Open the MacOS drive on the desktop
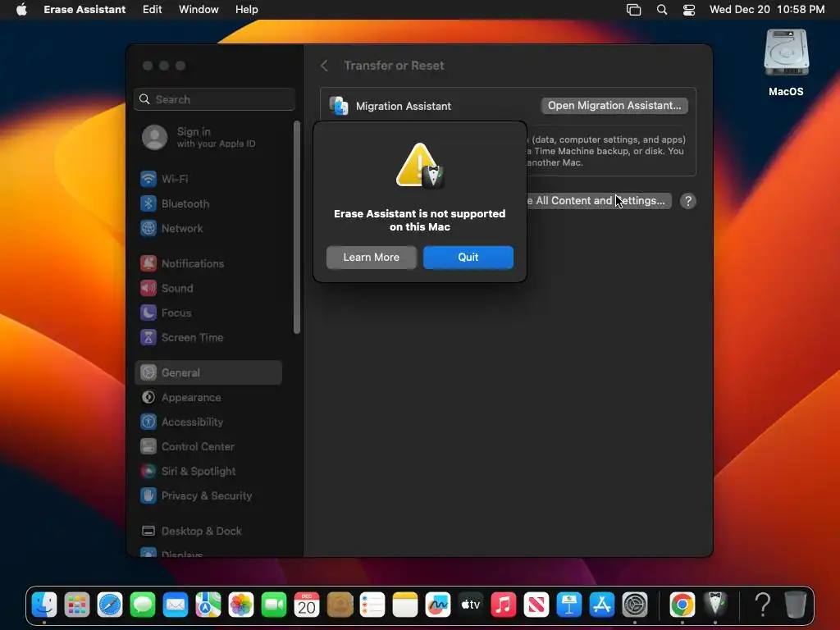The width and height of the screenshot is (840, 630). click(x=786, y=62)
